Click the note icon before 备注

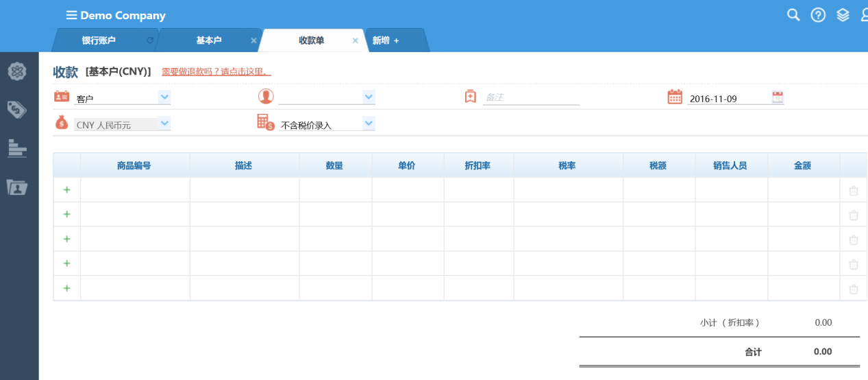pos(470,97)
